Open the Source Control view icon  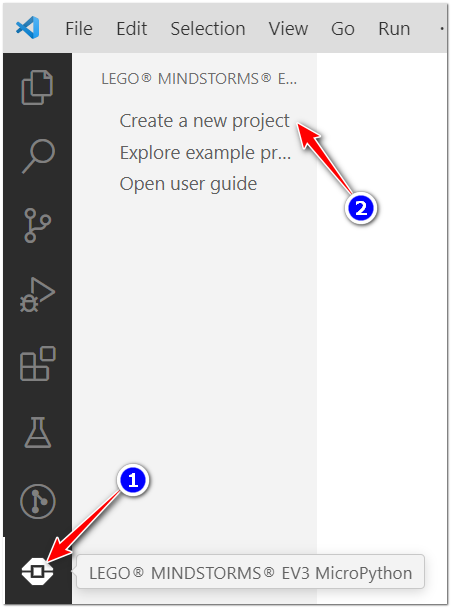[37, 225]
